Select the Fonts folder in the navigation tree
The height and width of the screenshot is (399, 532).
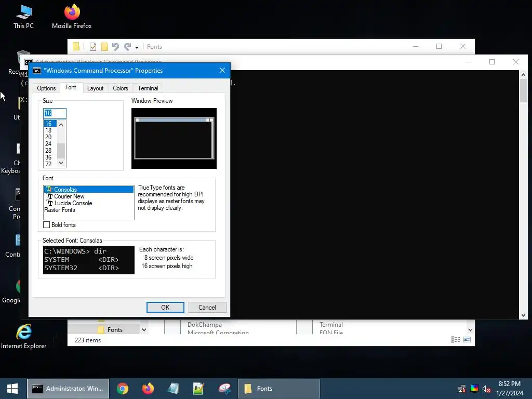point(115,330)
